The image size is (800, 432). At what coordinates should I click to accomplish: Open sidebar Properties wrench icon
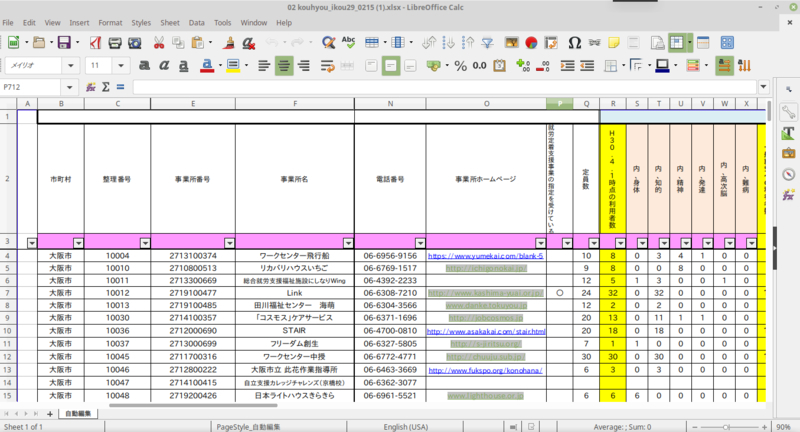[788, 112]
